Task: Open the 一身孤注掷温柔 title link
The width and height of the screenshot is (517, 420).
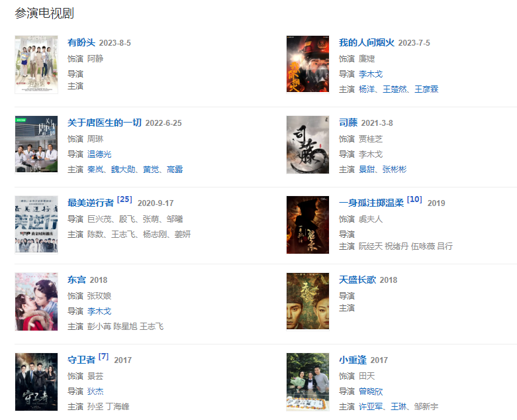Action: pyautogui.click(x=371, y=203)
